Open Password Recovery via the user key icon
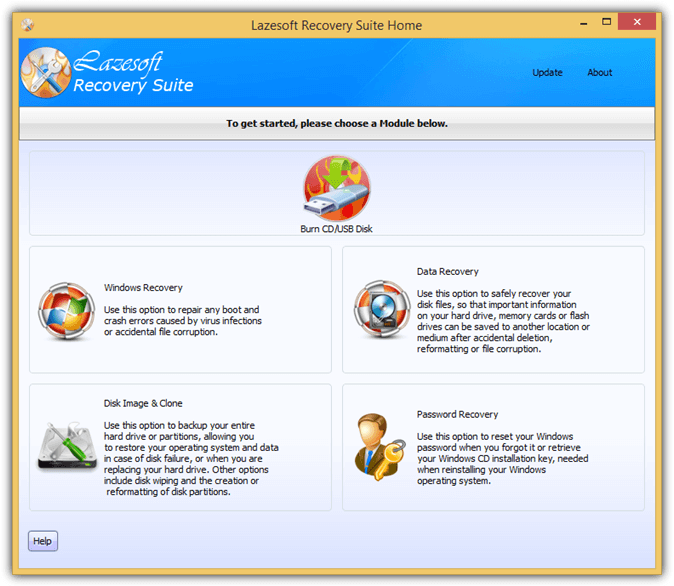Screen dimensions: 674x586 [x=381, y=447]
